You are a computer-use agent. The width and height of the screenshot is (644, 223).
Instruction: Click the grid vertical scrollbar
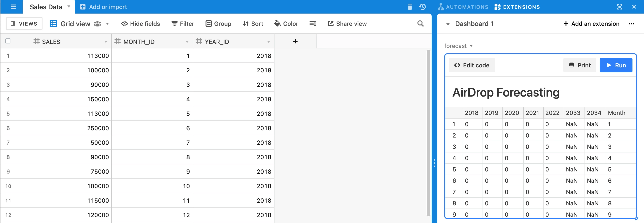pos(428,133)
